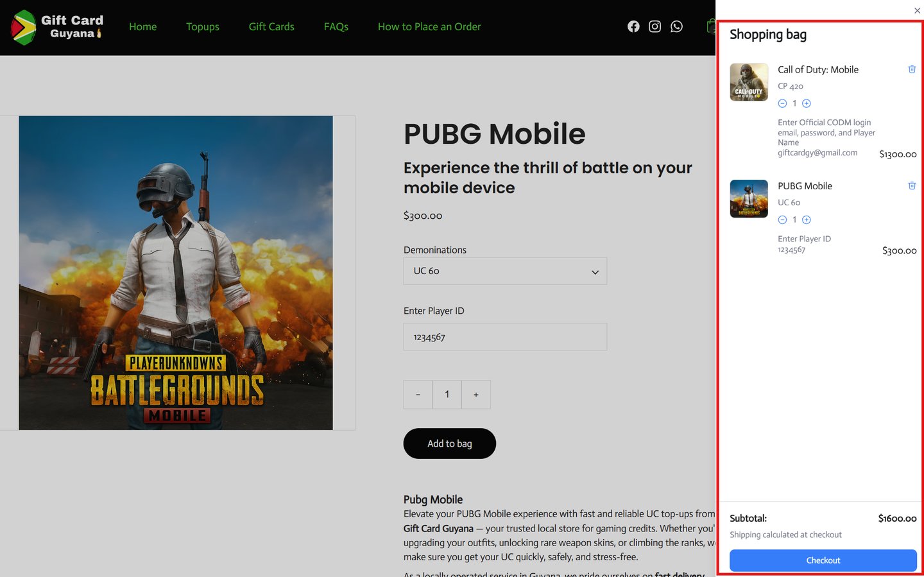Viewport: 924px width, 577px height.
Task: Close the Shopping bag panel
Action: [917, 10]
